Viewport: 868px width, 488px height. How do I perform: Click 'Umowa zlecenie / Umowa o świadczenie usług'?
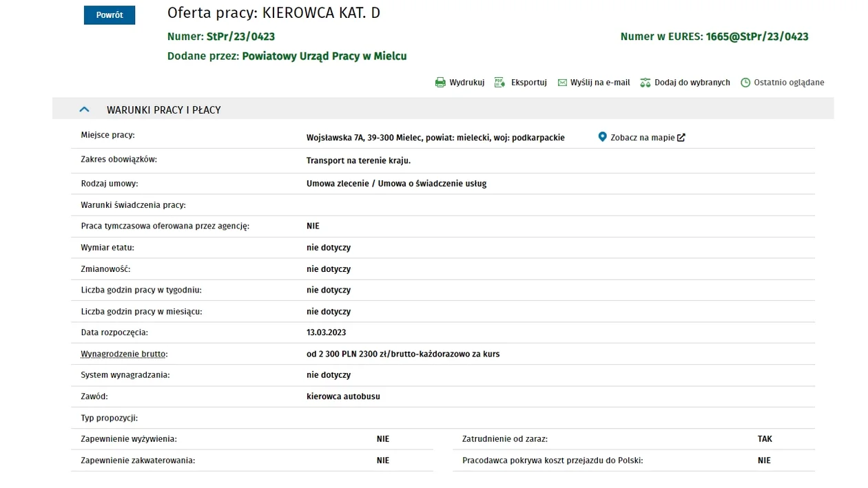(396, 184)
